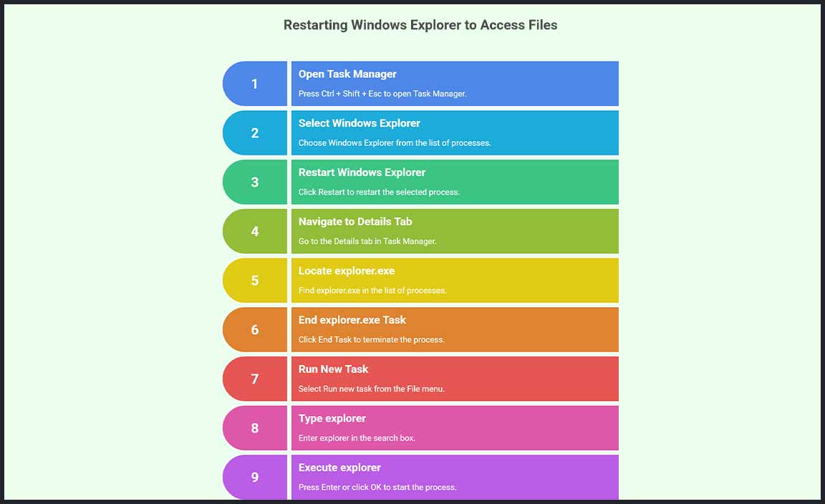
Task: Click the 'Restart Windows Explorer' step title
Action: coord(362,173)
